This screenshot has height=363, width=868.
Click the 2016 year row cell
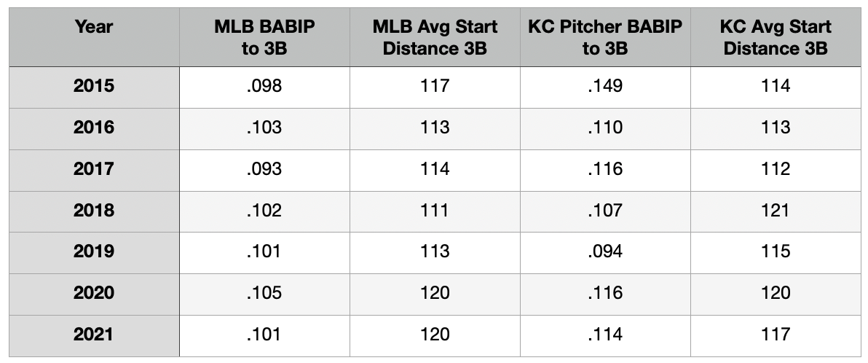(94, 128)
